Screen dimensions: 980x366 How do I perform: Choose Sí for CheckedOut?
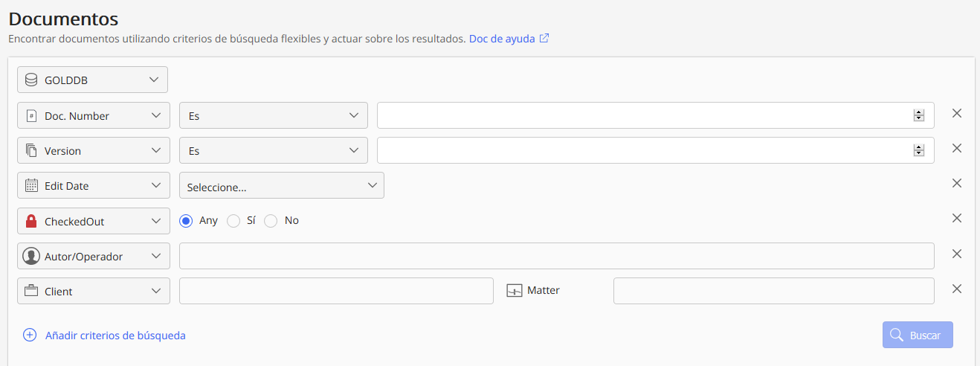[233, 221]
